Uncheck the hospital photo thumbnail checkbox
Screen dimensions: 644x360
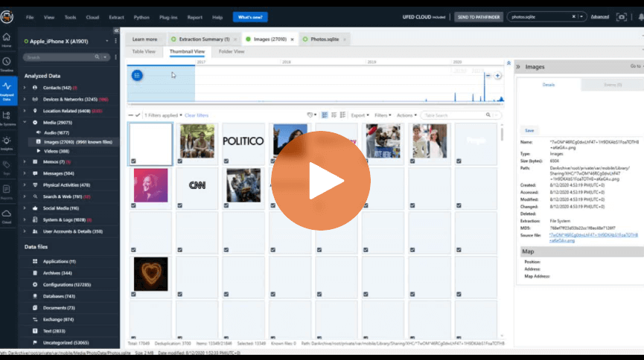tap(226, 205)
